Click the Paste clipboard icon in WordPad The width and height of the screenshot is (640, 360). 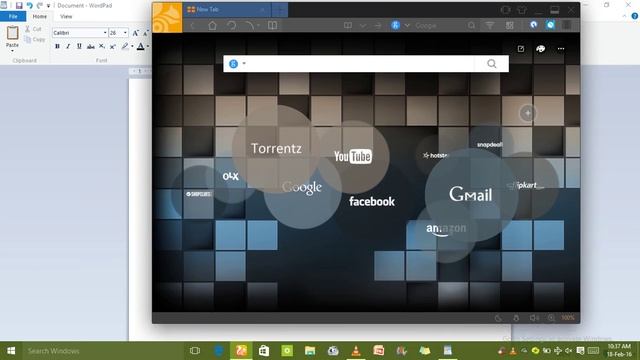(12, 33)
